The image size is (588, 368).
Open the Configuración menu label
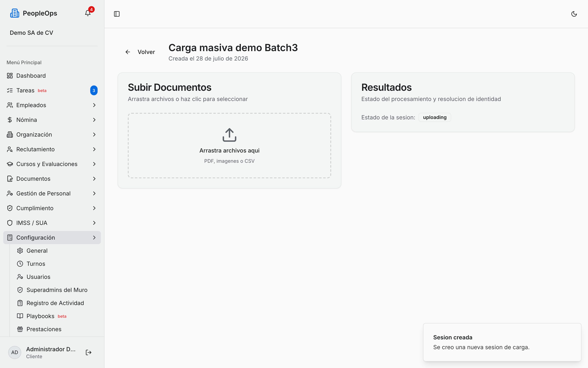[36, 238]
